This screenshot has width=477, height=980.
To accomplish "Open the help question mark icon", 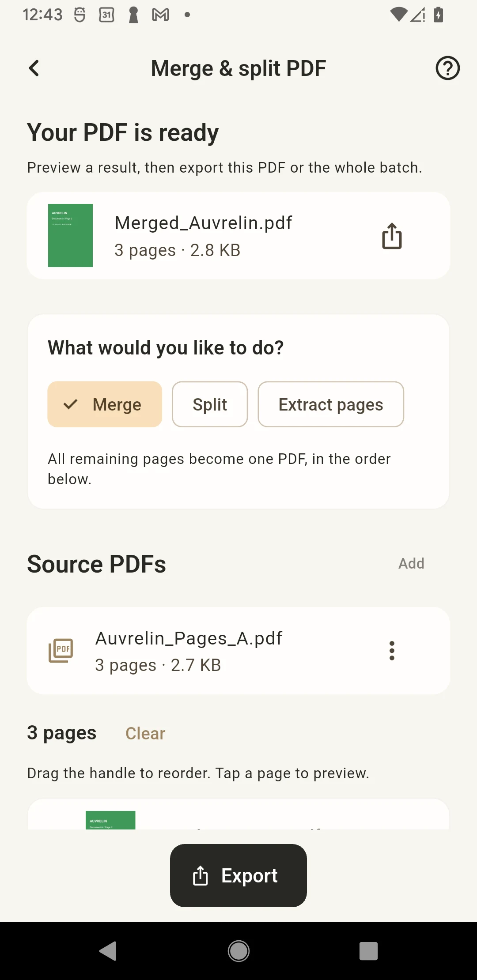I will point(447,68).
